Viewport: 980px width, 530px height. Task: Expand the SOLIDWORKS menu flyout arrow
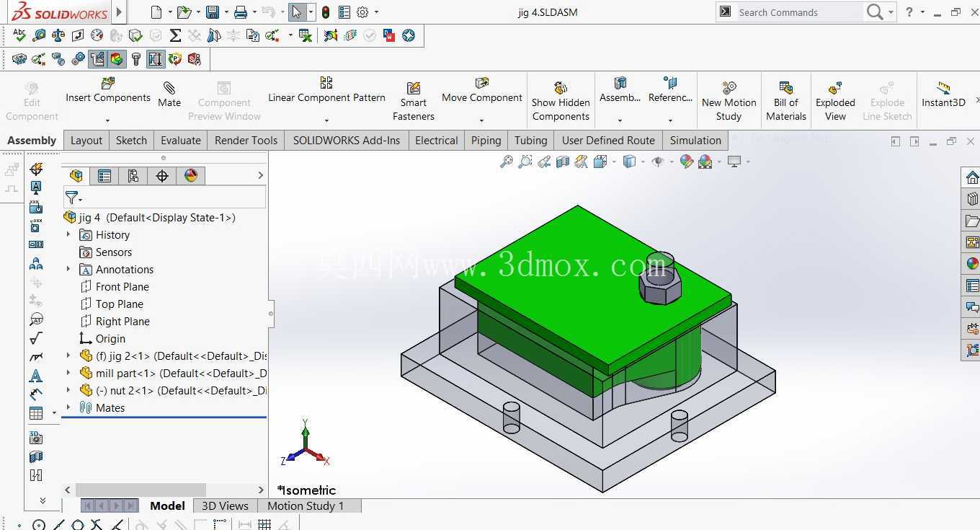(120, 12)
